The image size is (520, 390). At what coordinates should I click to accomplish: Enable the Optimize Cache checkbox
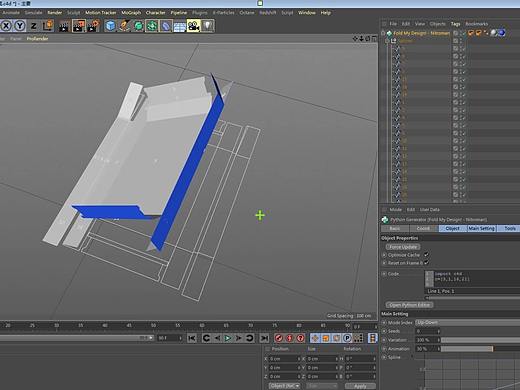coord(426,255)
